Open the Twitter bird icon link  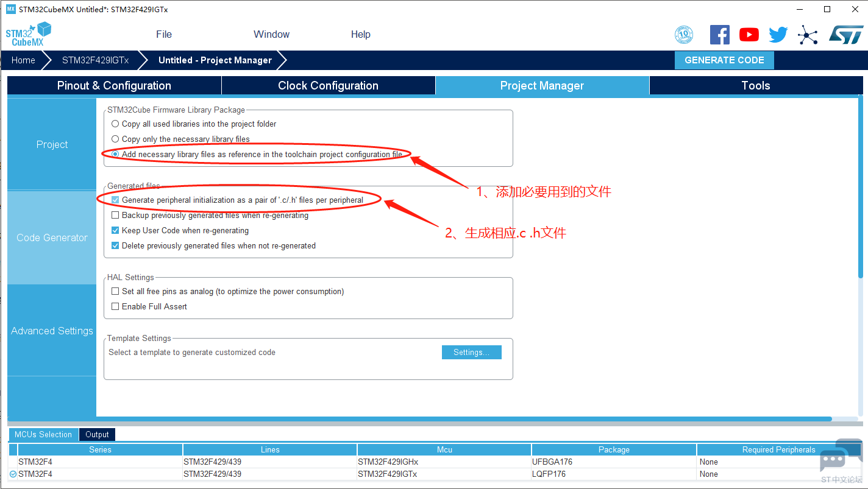tap(778, 35)
